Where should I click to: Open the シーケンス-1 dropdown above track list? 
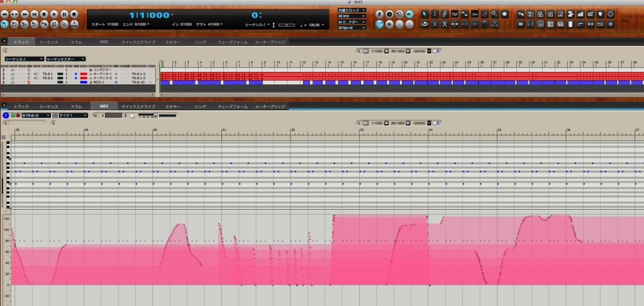(x=25, y=59)
